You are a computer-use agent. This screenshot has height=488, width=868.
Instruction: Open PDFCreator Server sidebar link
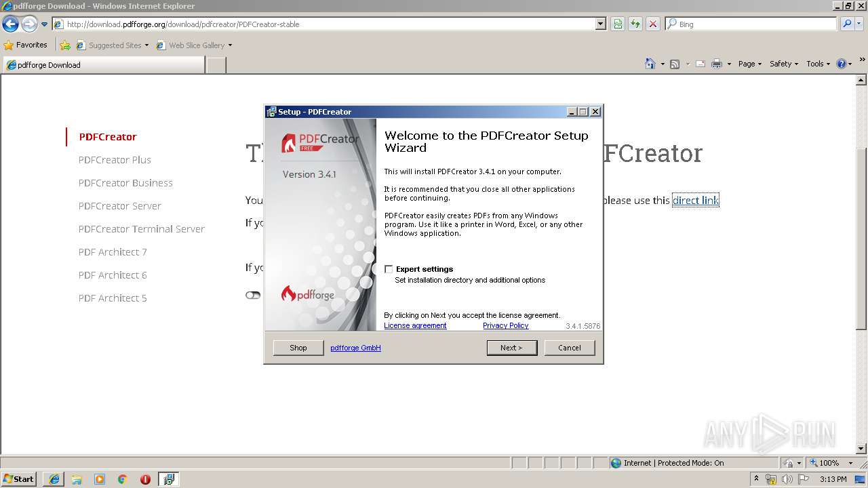119,206
